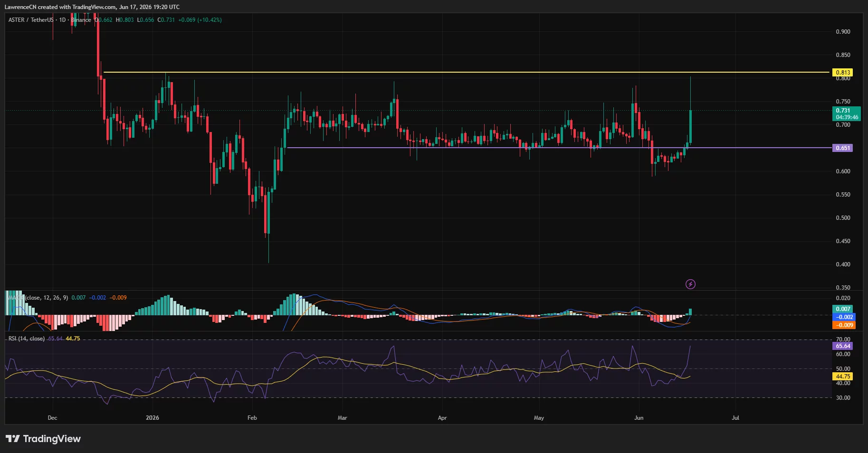Open the RSI (14, close) legend
The image size is (868, 453).
pyautogui.click(x=27, y=339)
